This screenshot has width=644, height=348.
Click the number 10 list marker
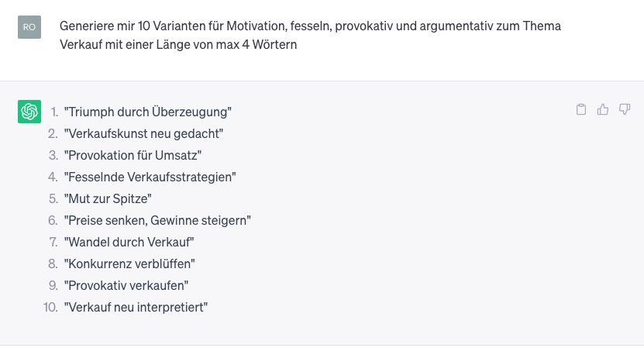click(50, 308)
